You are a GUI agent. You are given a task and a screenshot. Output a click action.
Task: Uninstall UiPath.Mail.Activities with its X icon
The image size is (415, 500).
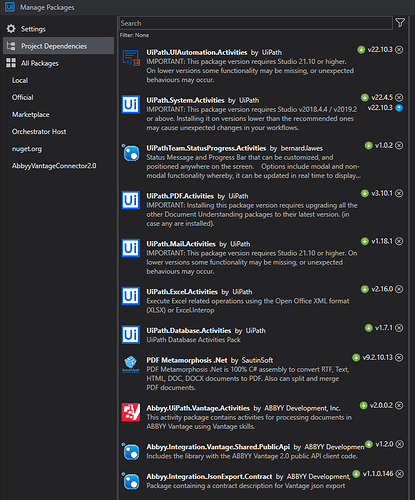399,241
